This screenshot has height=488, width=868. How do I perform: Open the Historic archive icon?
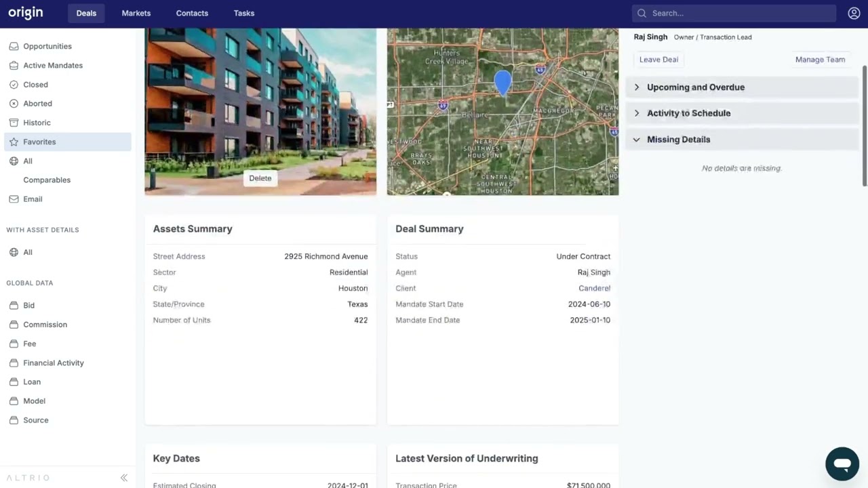pos(14,123)
